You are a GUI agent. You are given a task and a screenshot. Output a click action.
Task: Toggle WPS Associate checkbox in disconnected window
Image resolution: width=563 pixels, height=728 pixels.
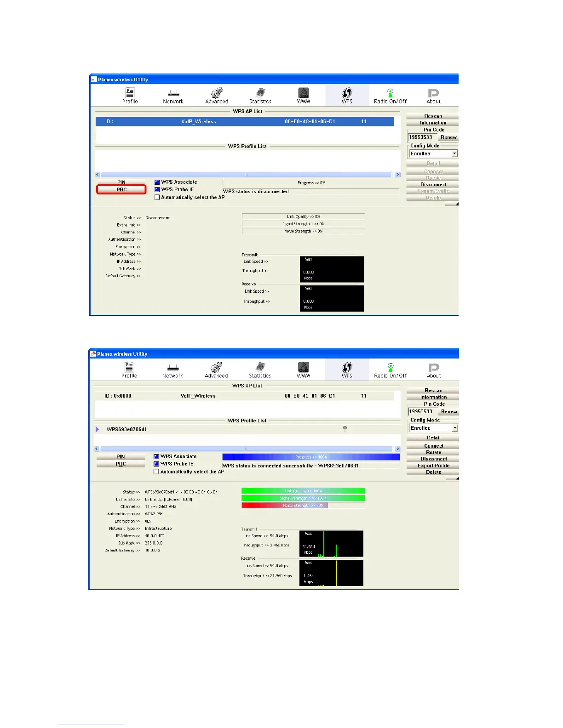tap(157, 182)
